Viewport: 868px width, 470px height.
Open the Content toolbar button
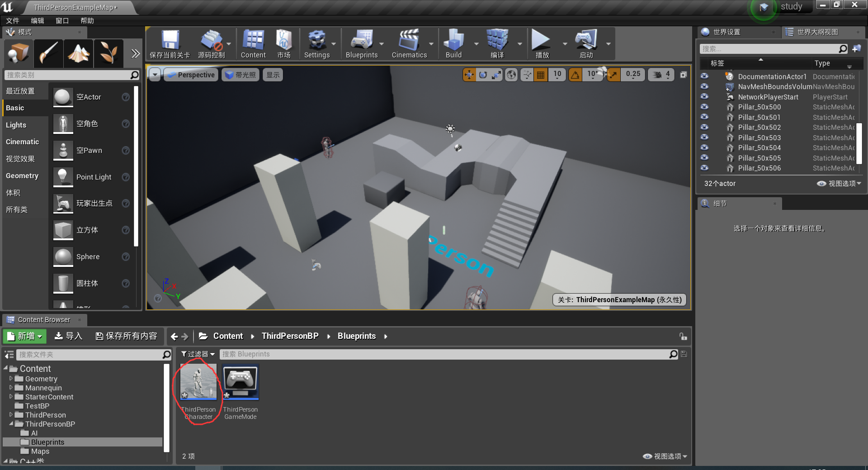tap(253, 44)
